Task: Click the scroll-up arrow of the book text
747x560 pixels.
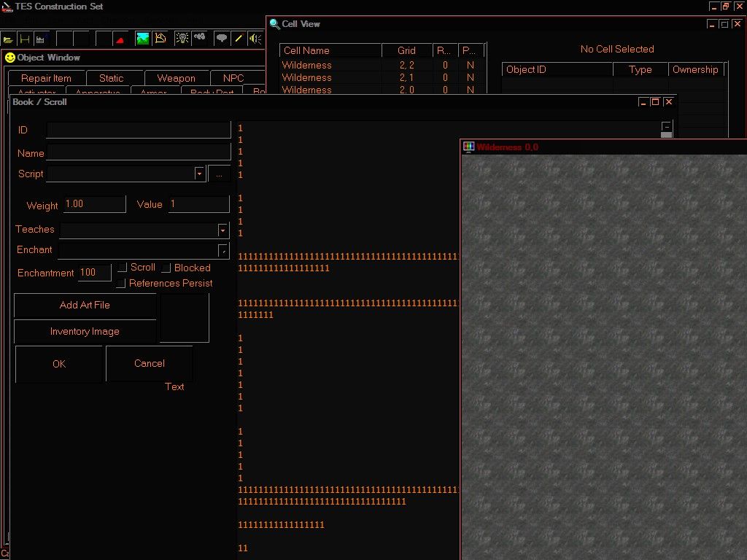Action: pyautogui.click(x=667, y=126)
